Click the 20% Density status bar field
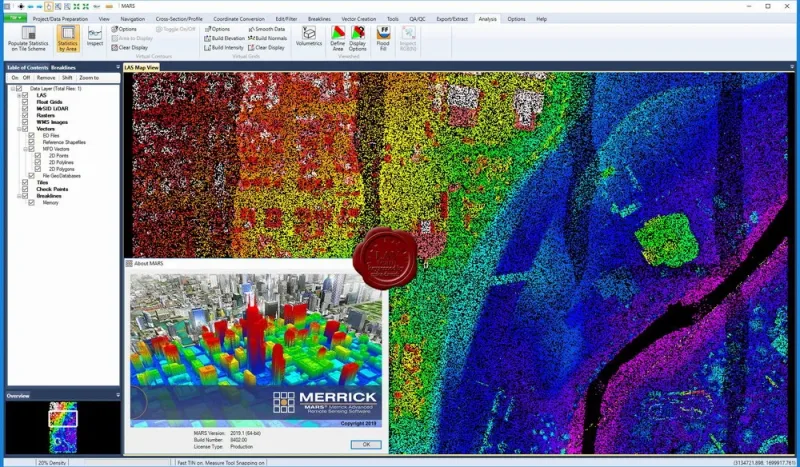Viewport: 800px width, 467px height. [x=52, y=462]
